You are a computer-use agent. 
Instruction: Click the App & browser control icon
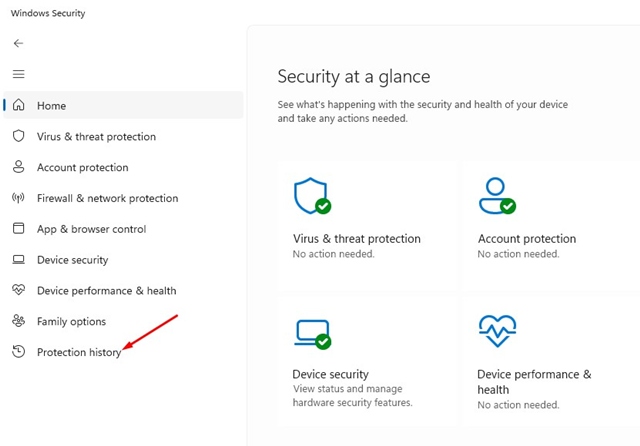[x=18, y=229]
